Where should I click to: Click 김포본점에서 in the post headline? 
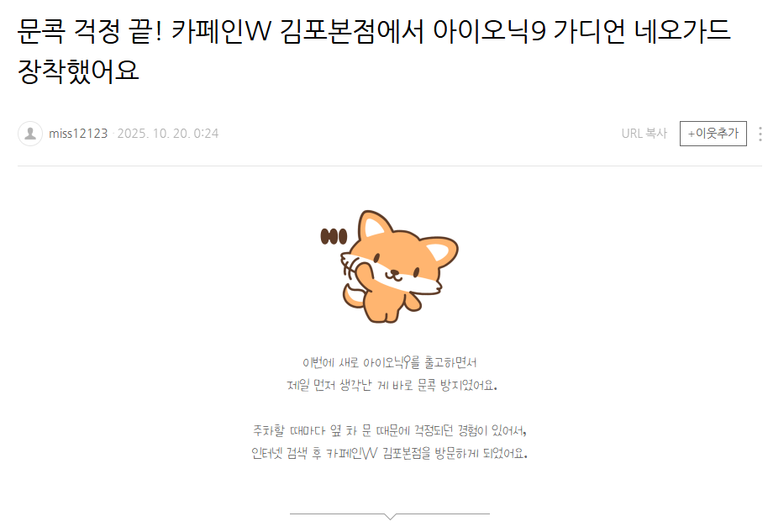coord(352,31)
